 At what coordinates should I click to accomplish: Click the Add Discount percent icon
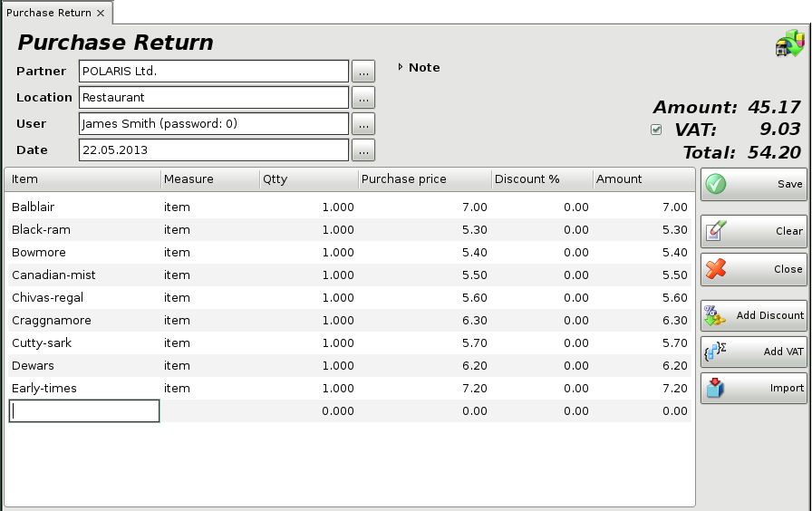[715, 315]
